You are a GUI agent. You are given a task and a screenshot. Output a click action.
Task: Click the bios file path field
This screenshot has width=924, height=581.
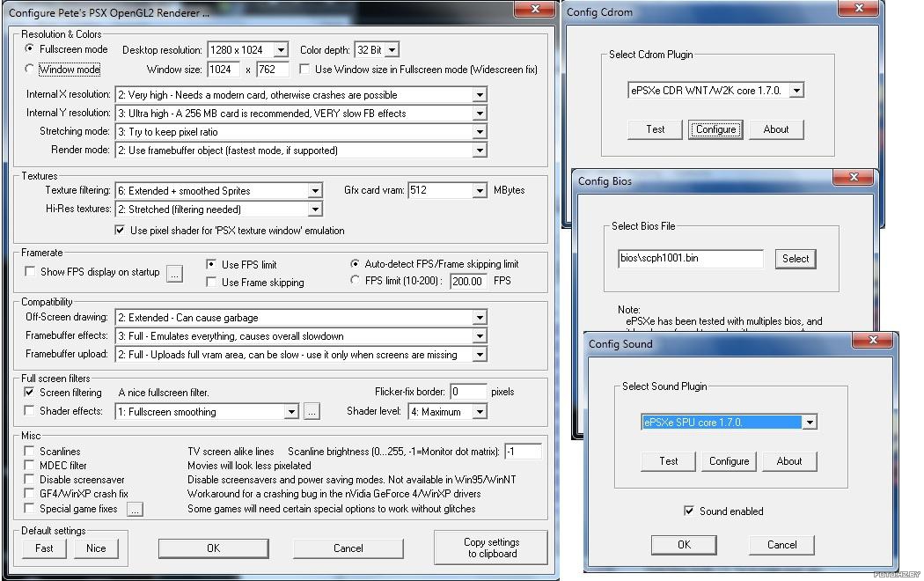691,259
